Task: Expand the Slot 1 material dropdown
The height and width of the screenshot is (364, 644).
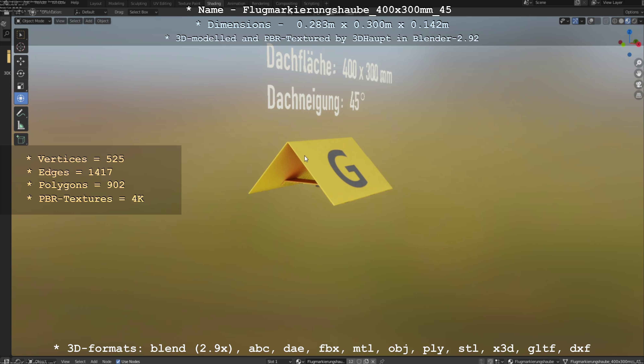Action: (x=279, y=362)
